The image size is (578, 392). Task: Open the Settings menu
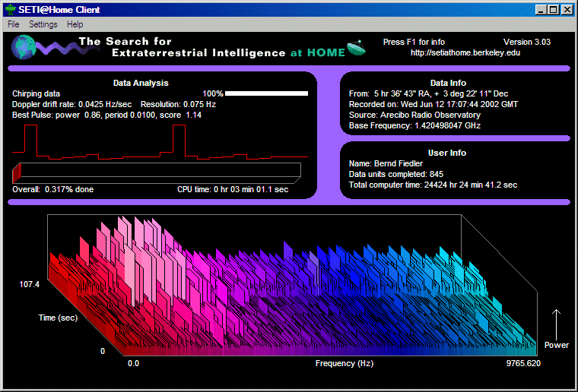tap(43, 24)
